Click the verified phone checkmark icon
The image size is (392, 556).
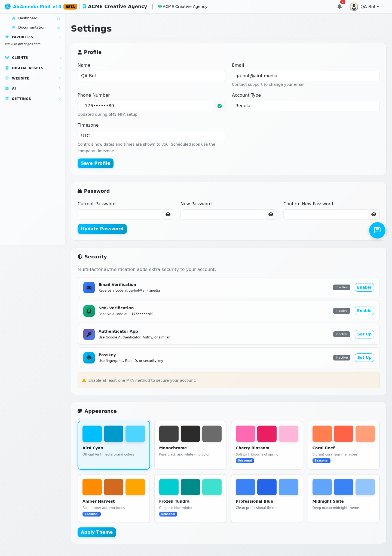[x=220, y=106]
